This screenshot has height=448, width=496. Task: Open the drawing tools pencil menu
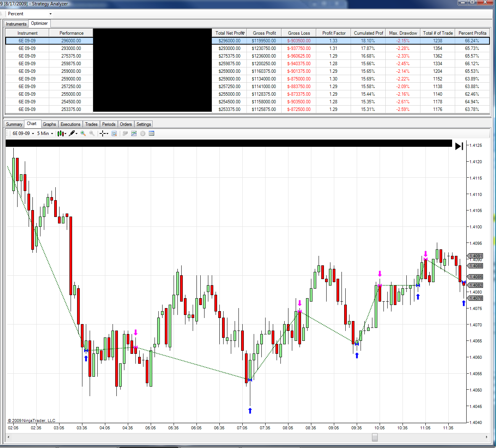[73, 133]
